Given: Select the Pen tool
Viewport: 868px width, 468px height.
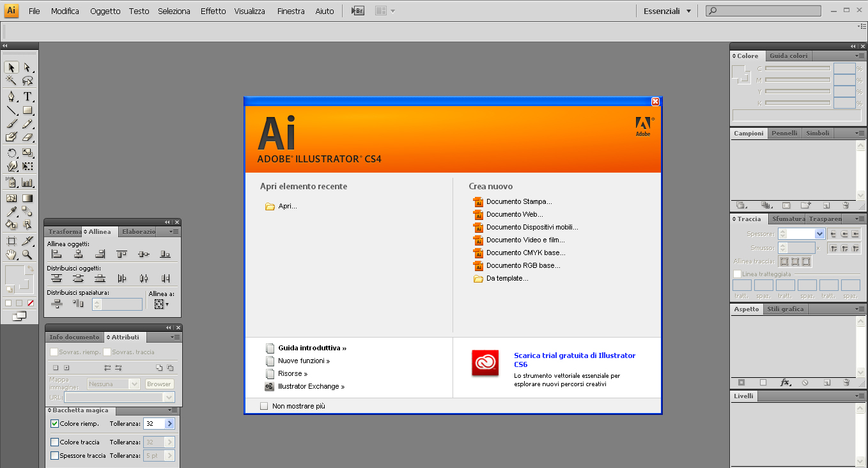Looking at the screenshot, I should (x=11, y=97).
